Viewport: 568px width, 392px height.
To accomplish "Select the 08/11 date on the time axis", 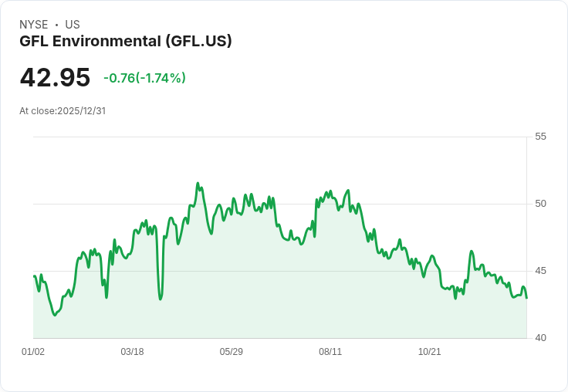I will coord(330,352).
